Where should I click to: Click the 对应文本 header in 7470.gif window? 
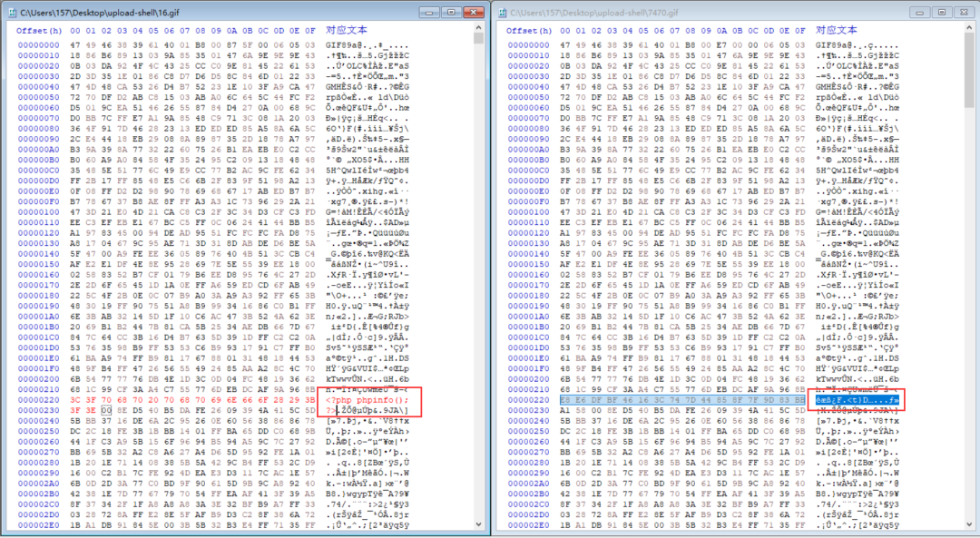click(837, 30)
